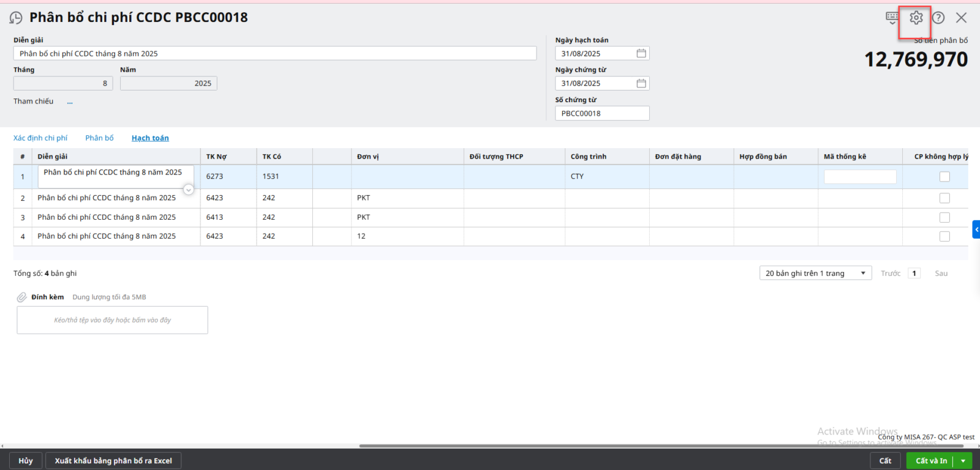Expand the blue side panel arrow
980x470 pixels.
tap(976, 229)
